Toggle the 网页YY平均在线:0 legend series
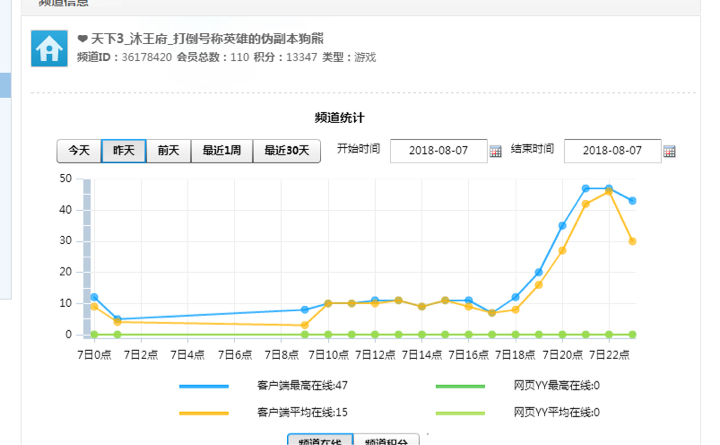Viewport: 720px width, 445px height. pos(557,412)
